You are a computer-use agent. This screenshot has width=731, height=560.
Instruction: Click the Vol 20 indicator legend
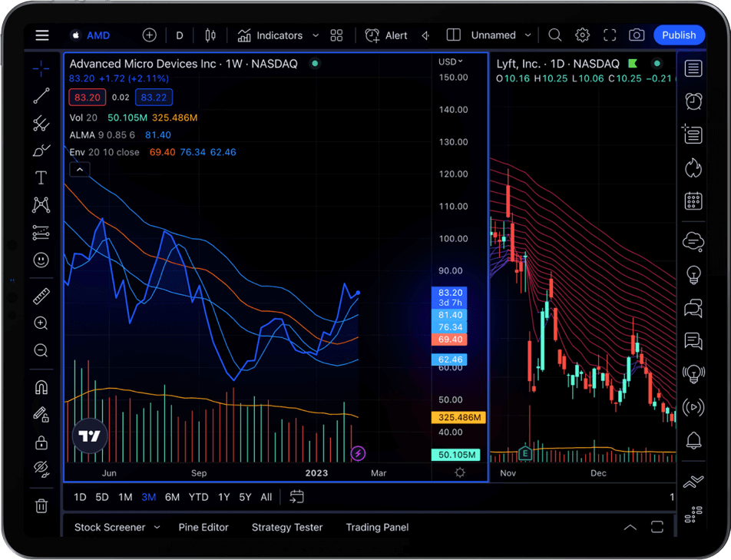84,118
